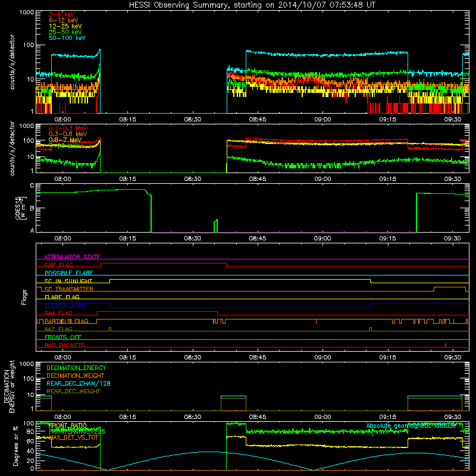Viewport: 476px width, 476px height.
Task: Pick the GAP_FLAG label
Action: pyautogui.click(x=58, y=265)
